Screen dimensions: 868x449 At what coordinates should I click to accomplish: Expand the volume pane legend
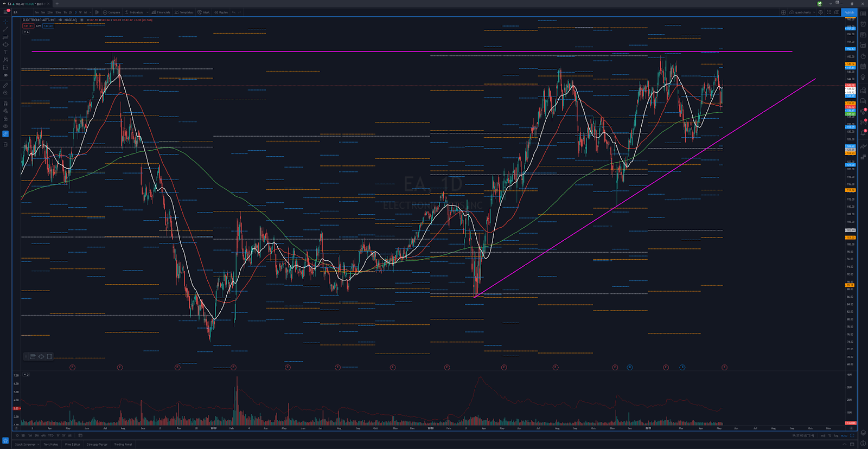(26, 375)
